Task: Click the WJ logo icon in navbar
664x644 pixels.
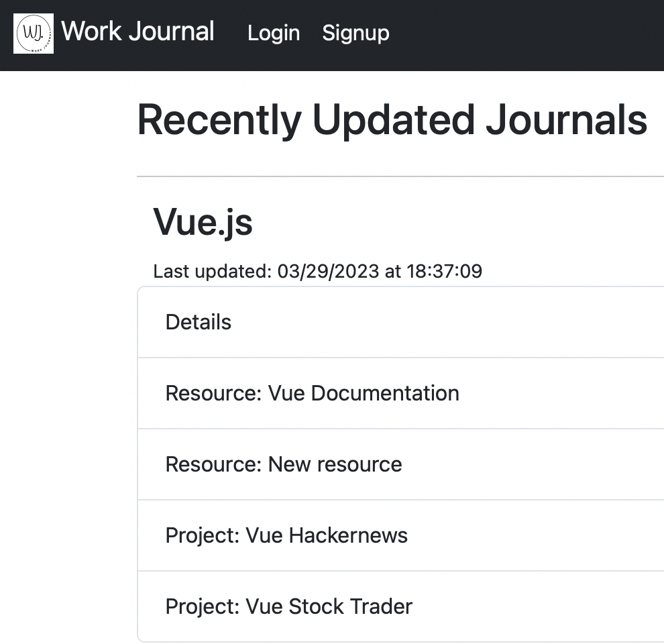Action: click(x=34, y=34)
